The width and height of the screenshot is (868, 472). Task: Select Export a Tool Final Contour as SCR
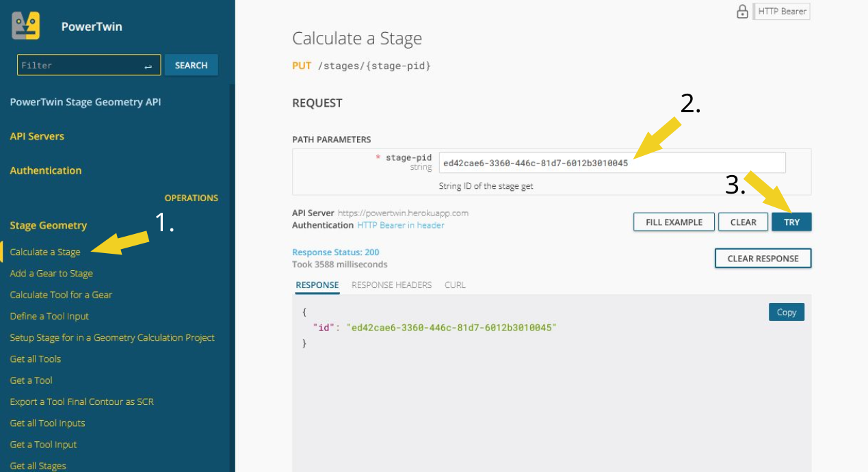82,402
